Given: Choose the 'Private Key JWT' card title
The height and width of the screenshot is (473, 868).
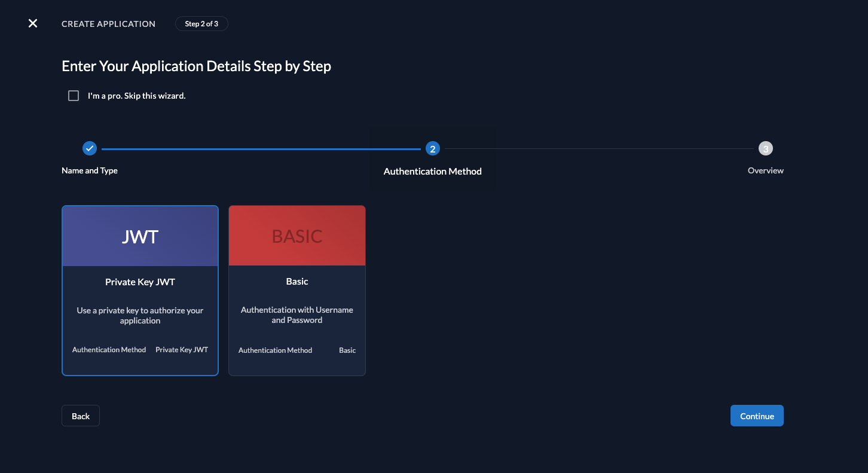Looking at the screenshot, I should pyautogui.click(x=140, y=282).
